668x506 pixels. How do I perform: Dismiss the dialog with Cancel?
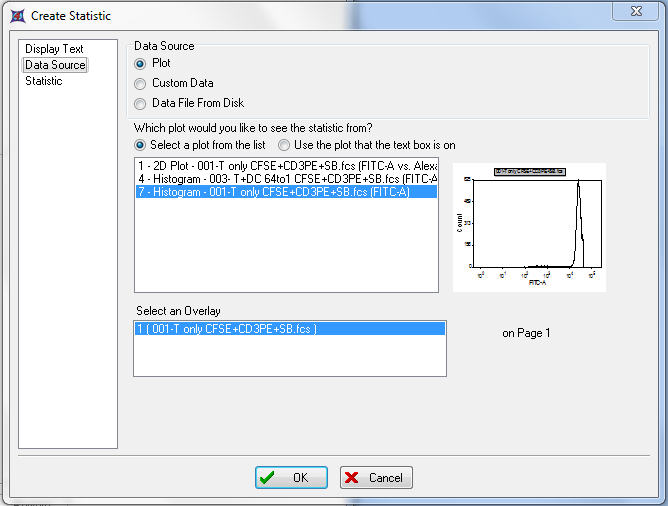point(376,477)
